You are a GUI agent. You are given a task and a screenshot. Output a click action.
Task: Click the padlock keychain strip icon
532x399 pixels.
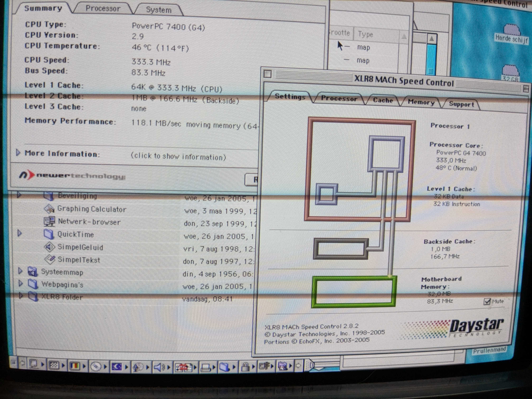245,367
